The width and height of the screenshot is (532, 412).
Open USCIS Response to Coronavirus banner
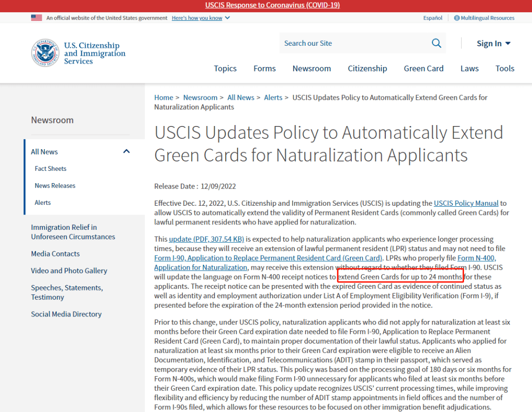pos(272,5)
